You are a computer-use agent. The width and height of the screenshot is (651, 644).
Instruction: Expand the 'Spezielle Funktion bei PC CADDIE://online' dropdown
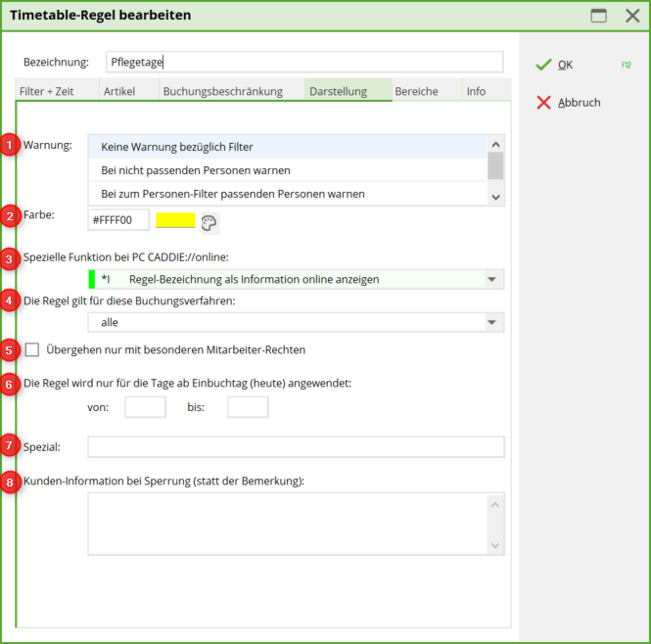[x=490, y=280]
